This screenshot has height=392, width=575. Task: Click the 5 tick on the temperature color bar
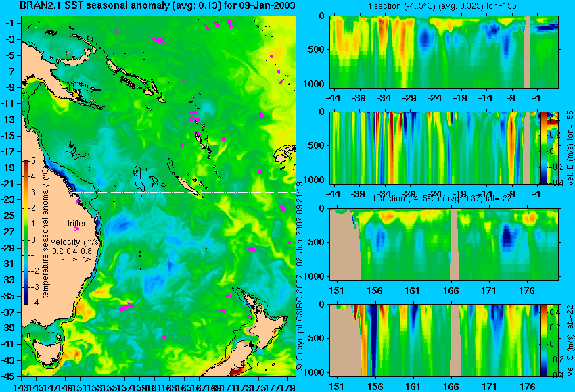(x=33, y=160)
